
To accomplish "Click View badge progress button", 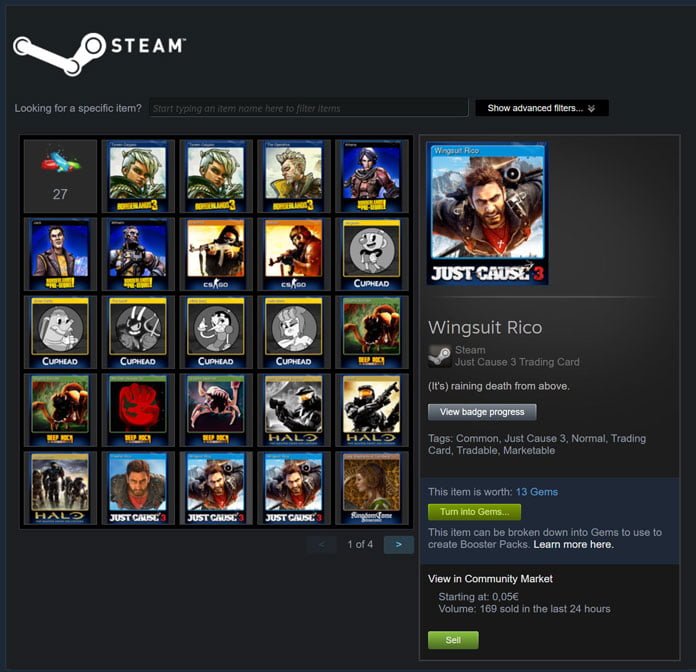I will (482, 412).
